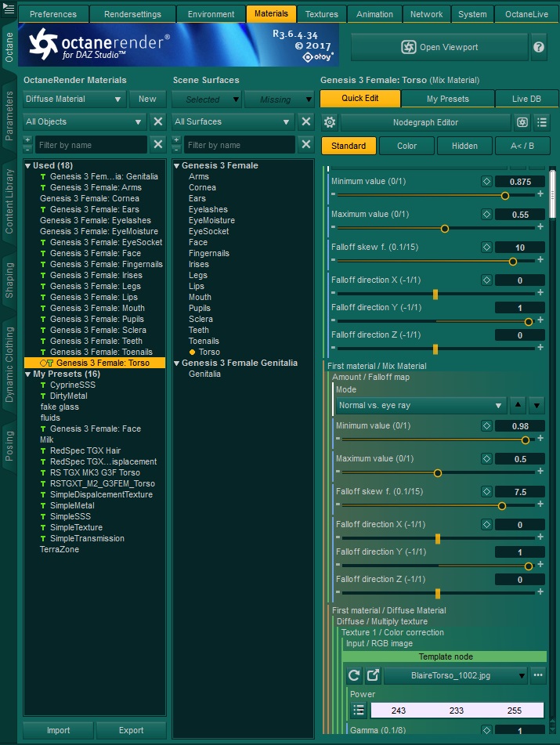This screenshot has width=560, height=745.
Task: Reload the BlaireTorso_1002.jpg texture
Action: [354, 675]
